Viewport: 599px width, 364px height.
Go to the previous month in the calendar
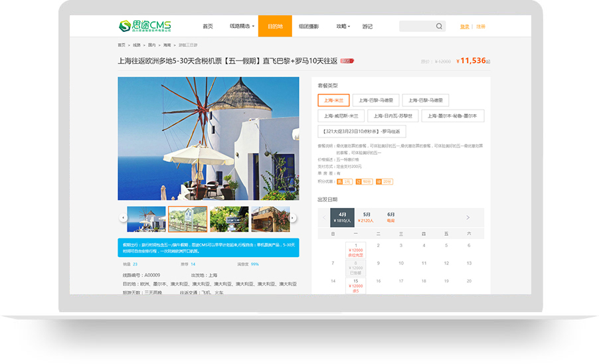tap(324, 218)
